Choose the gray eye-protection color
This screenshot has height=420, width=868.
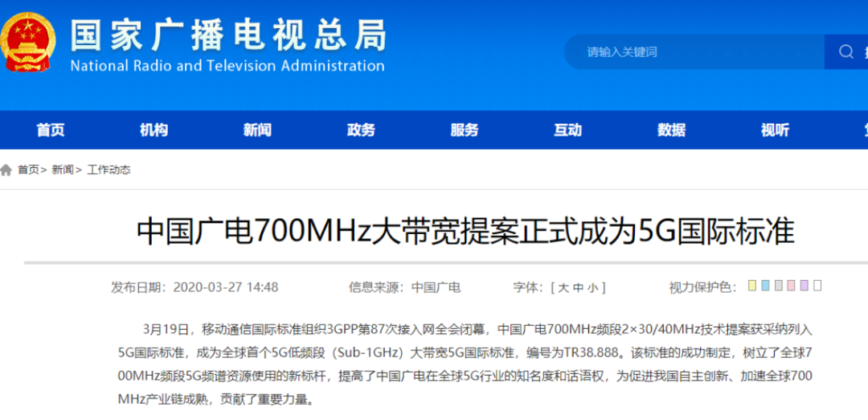coord(778,286)
